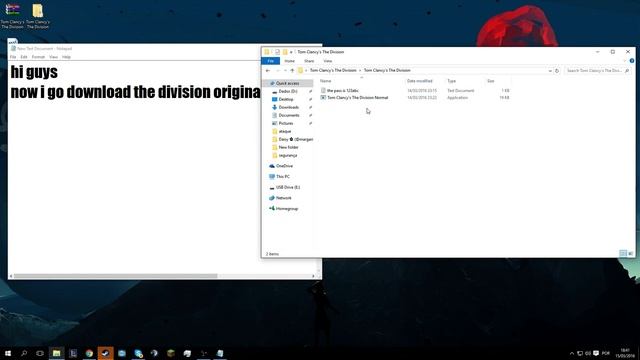Launch Google Chrome from the taskbar
This screenshot has height=360, width=640.
point(89,353)
